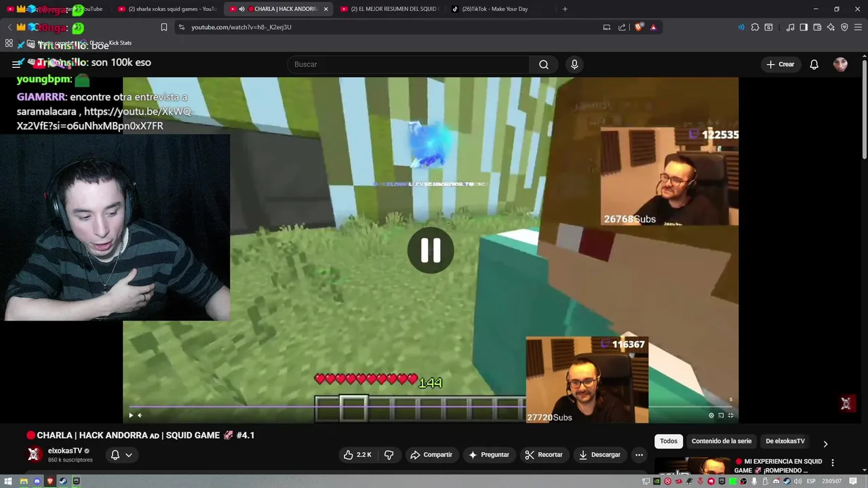Open the clock showing 23:05:07
Image resolution: width=868 pixels, height=488 pixels.
832,481
